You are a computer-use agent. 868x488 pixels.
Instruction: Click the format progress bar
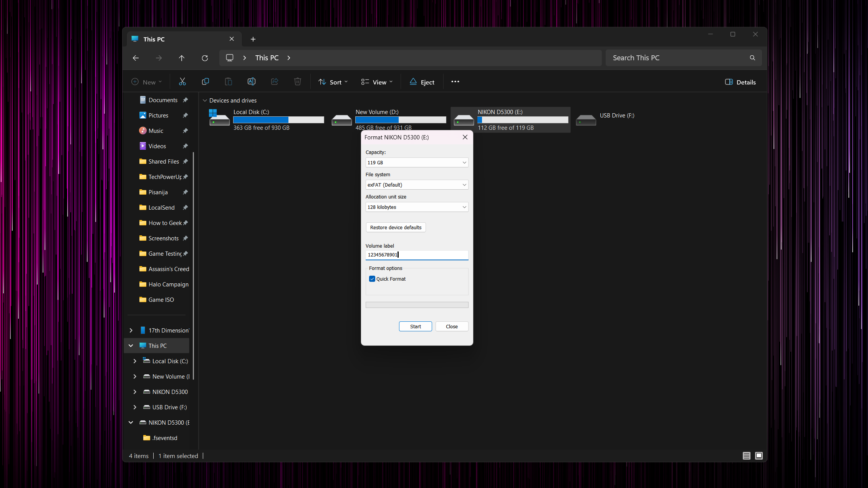[x=417, y=305]
